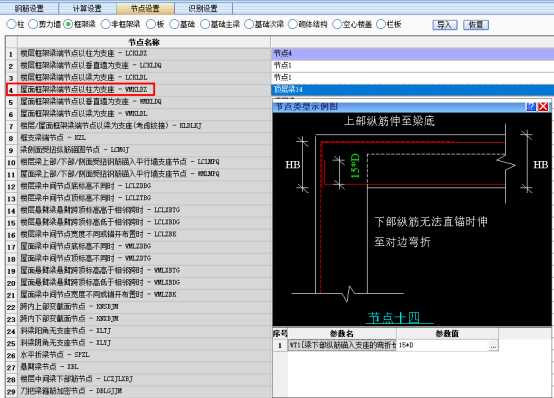Open the ellipsis button beside 15*D value
The image size is (554, 398).
click(493, 346)
